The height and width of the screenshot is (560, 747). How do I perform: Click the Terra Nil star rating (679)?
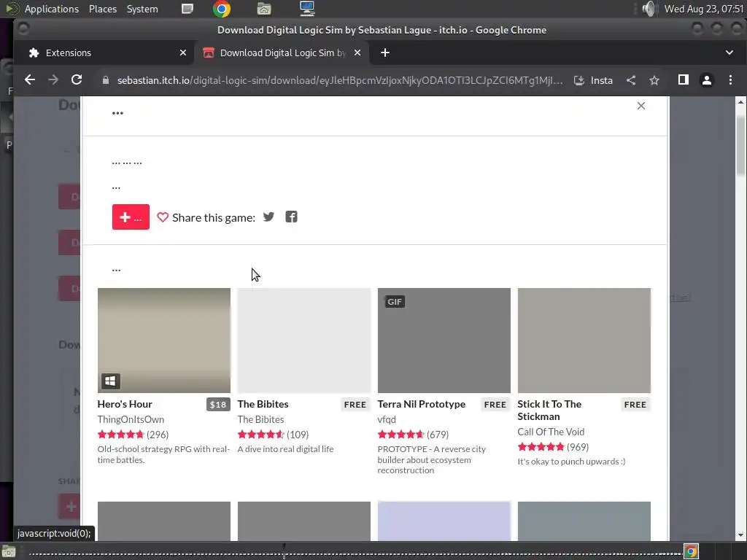pos(413,435)
